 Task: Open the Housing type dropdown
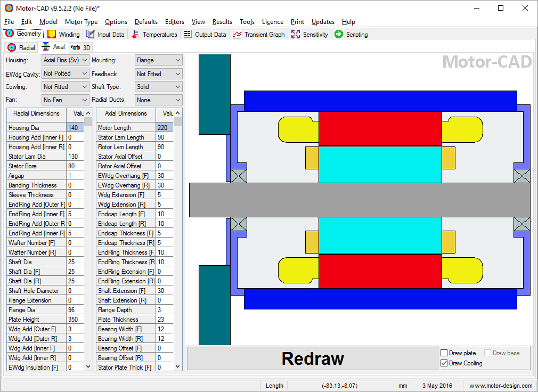click(65, 60)
